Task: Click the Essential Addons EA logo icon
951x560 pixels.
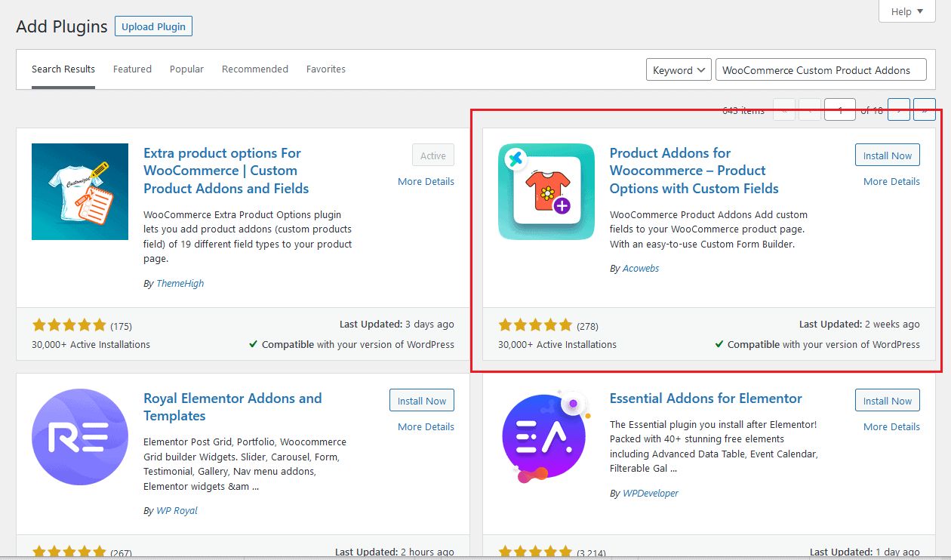Action: [546, 437]
